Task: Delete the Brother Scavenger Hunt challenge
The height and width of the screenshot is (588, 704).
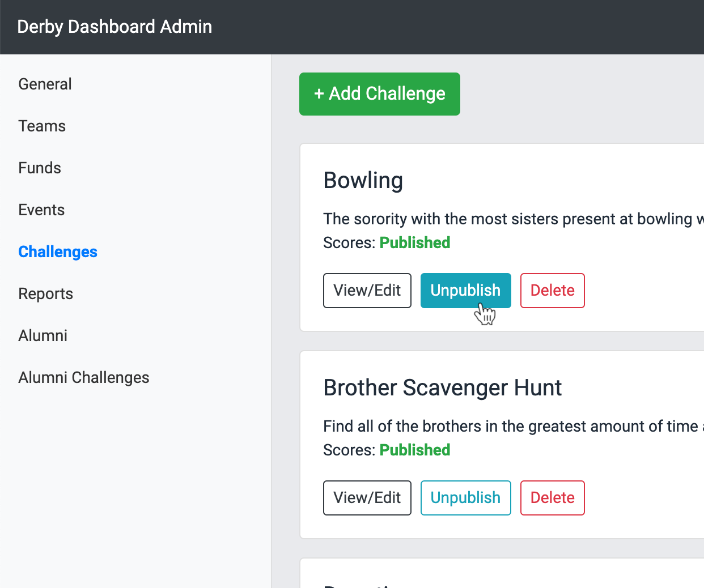Action: (552, 498)
